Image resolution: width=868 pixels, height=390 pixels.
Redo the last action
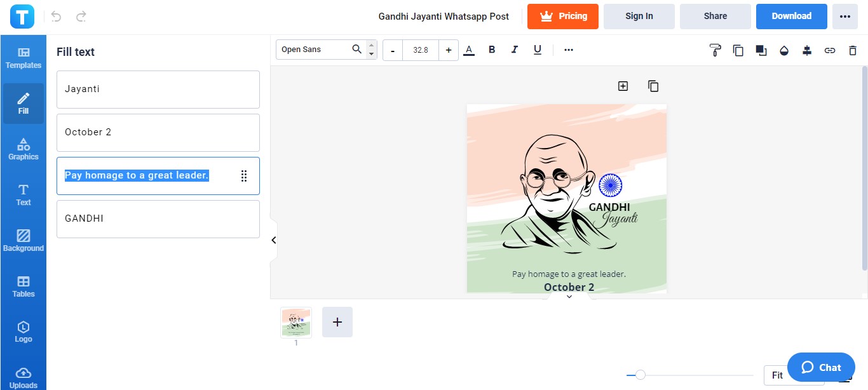click(81, 17)
